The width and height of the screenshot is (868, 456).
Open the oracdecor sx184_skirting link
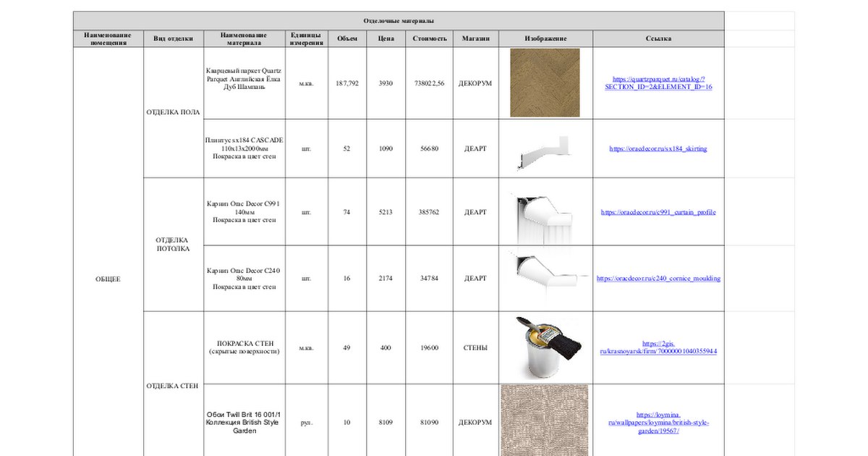pyautogui.click(x=658, y=148)
